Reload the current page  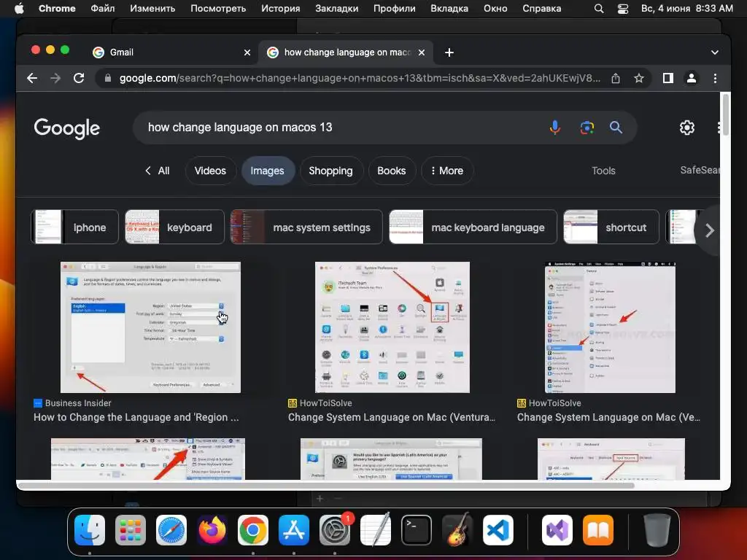click(79, 78)
